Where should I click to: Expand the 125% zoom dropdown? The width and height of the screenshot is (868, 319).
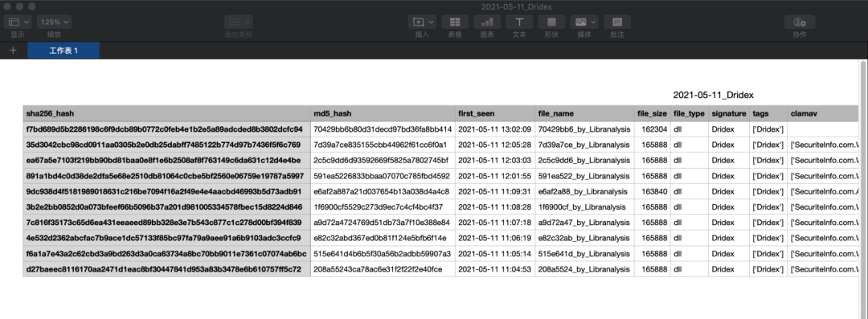pyautogui.click(x=55, y=22)
